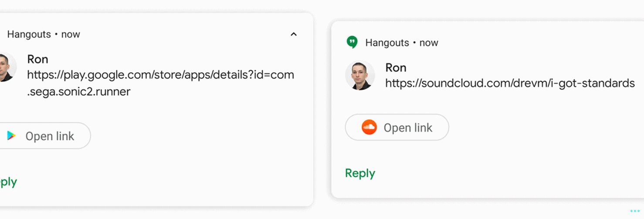
Task: Open the play.google.com sonic2 runner URL text
Action: pos(160,75)
